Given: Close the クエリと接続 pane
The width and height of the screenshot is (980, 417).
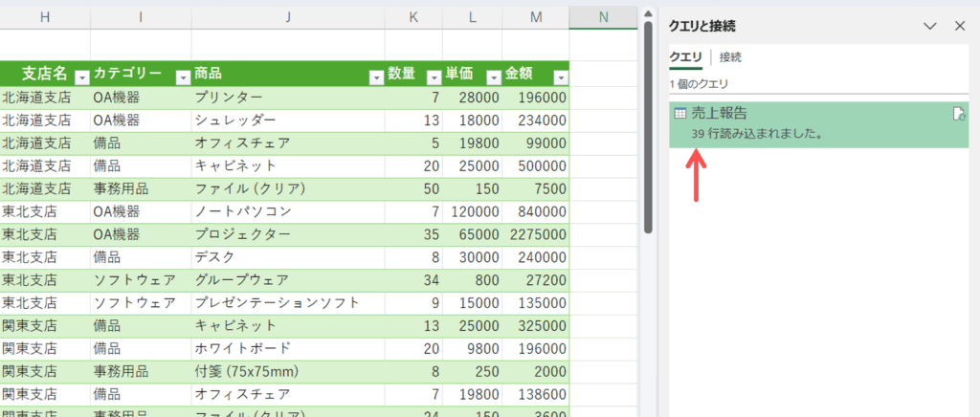Looking at the screenshot, I should (x=960, y=26).
